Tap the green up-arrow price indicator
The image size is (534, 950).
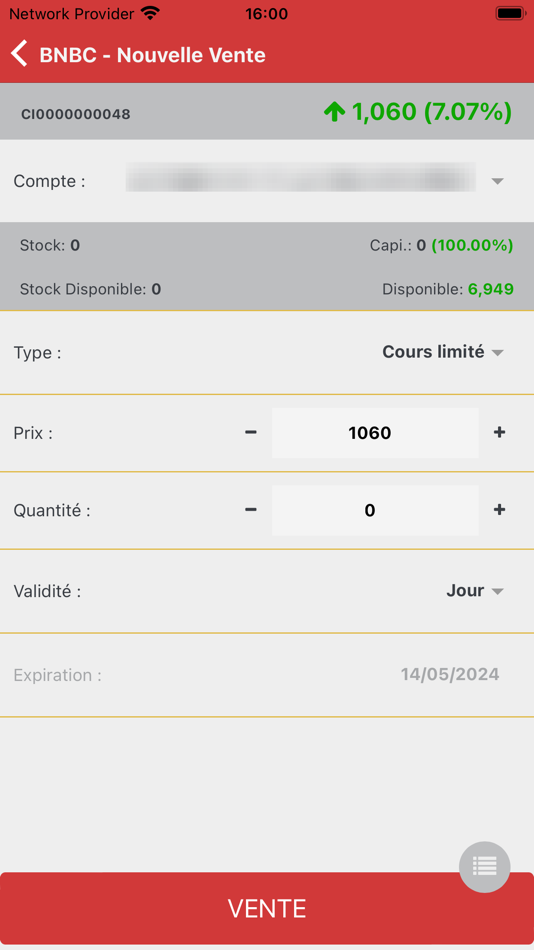tap(334, 112)
